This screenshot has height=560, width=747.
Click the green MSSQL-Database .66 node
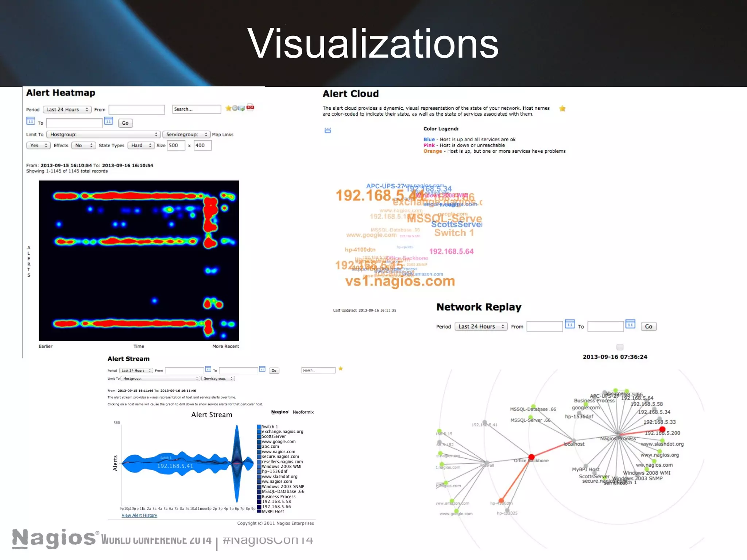tap(533, 407)
